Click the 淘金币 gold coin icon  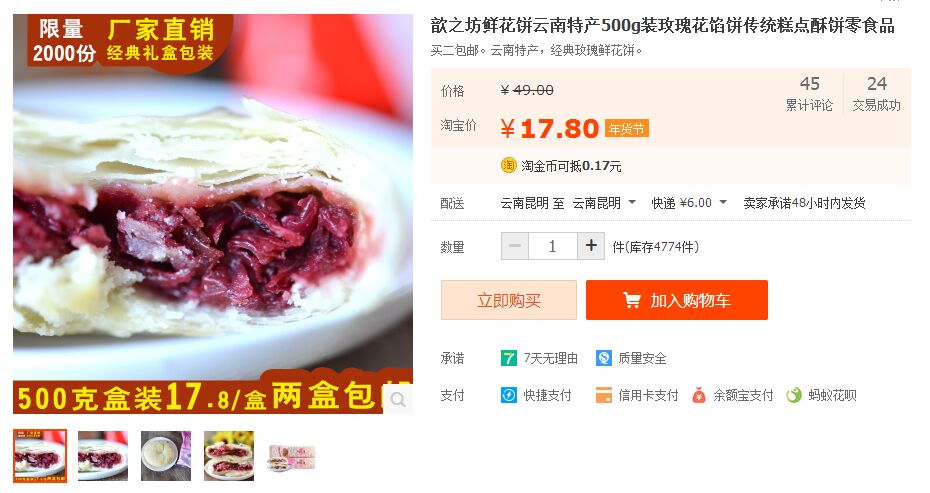tap(508, 166)
